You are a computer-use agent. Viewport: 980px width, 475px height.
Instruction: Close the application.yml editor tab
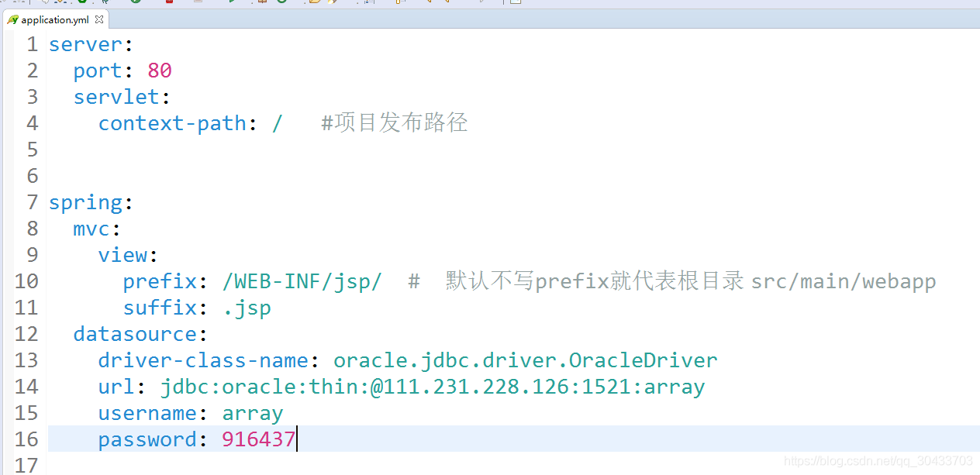[x=99, y=19]
